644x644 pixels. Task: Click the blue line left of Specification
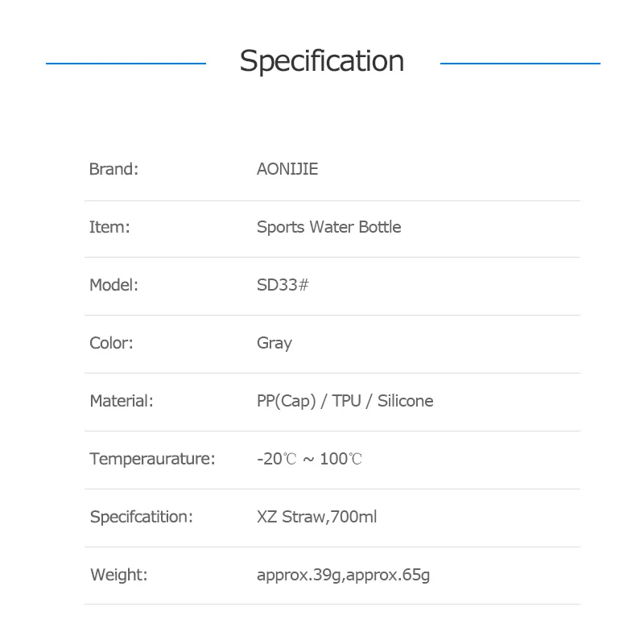126,63
